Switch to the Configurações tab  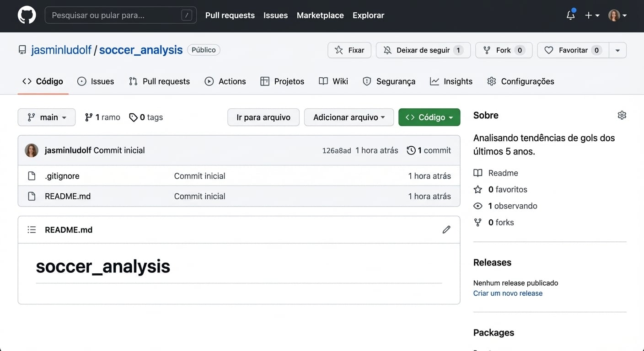521,81
